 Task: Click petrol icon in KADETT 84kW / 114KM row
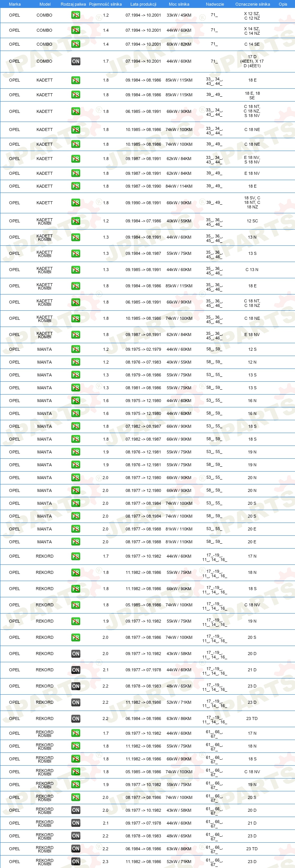[76, 186]
